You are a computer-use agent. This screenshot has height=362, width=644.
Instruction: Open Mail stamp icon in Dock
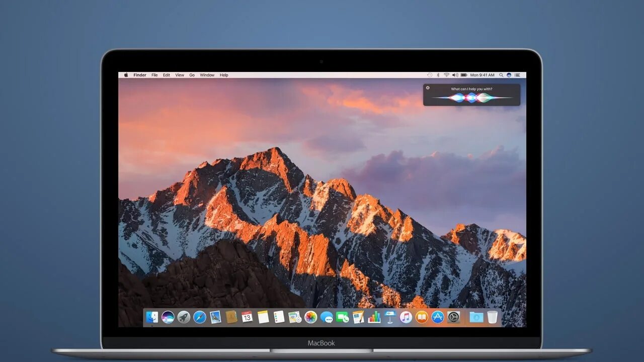click(215, 317)
